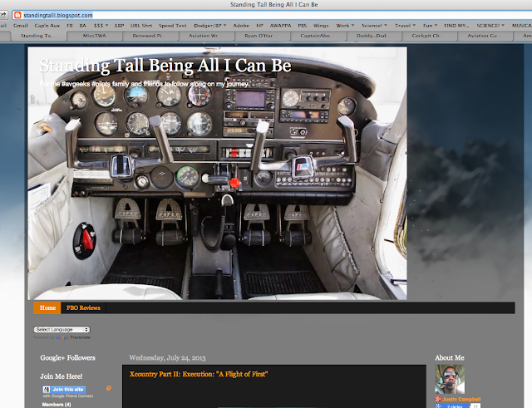
Task: Switch to the CaptainAbo... browser tab
Action: (318, 36)
